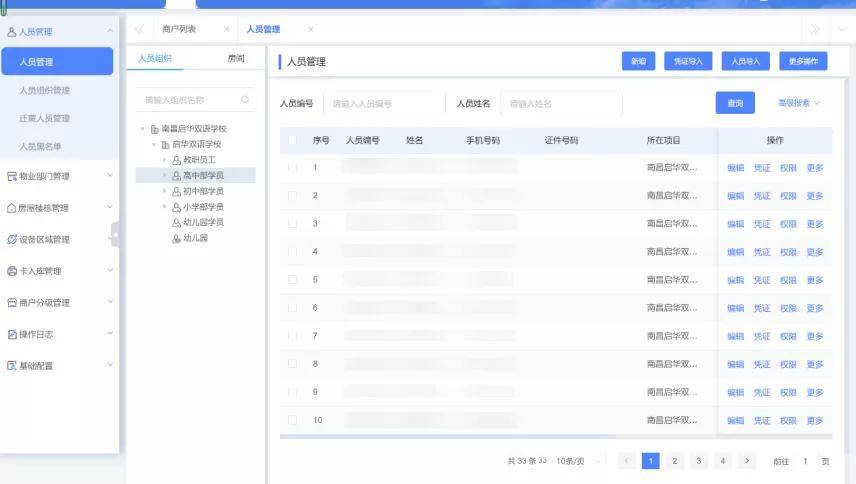This screenshot has width=856, height=484.
Task: Expand the 商户分级管理 sidebar menu chevron
Action: (x=110, y=302)
